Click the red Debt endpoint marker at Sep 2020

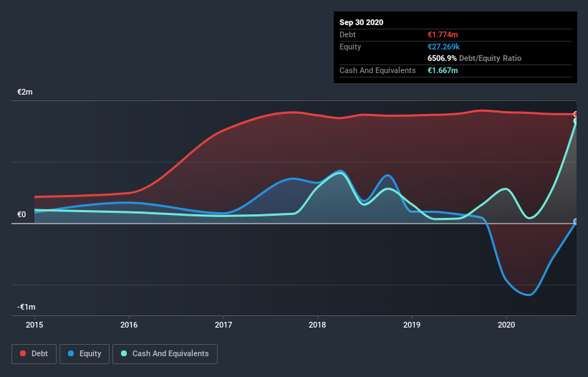[576, 114]
